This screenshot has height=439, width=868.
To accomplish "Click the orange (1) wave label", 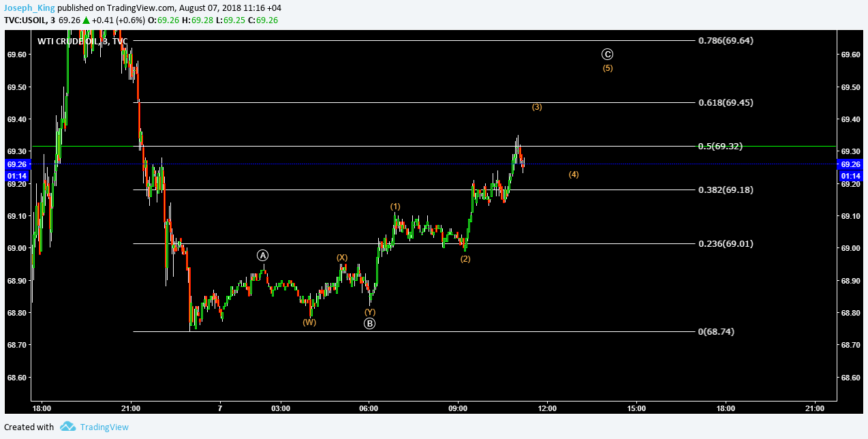I will [x=395, y=206].
